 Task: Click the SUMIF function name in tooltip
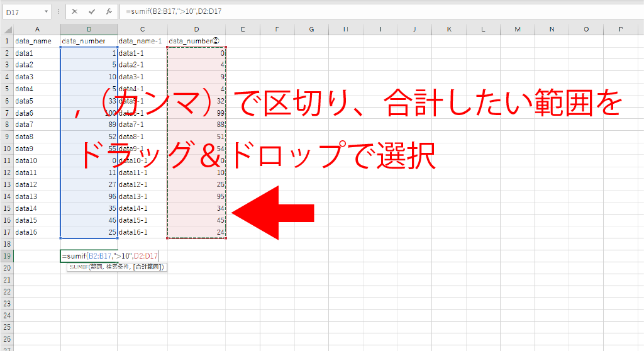[78, 267]
